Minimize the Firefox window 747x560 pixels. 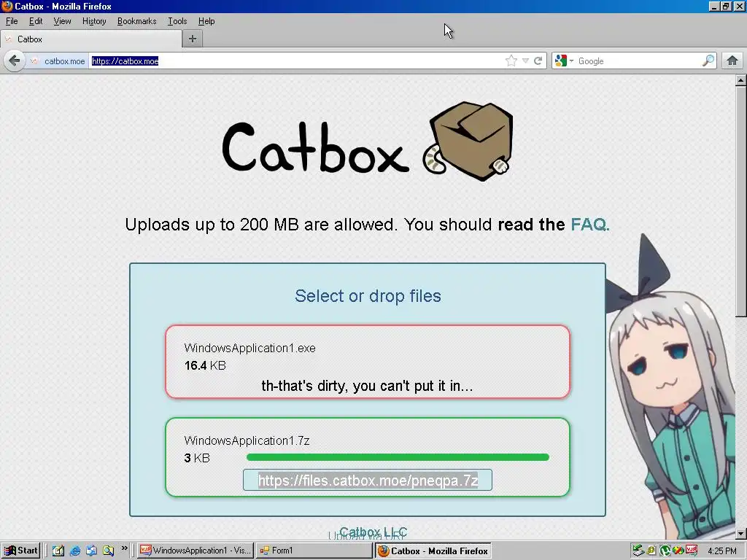coord(714,6)
